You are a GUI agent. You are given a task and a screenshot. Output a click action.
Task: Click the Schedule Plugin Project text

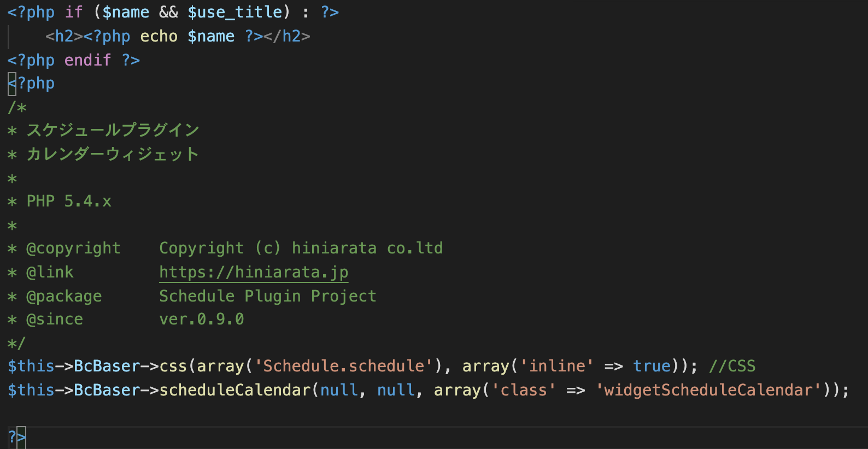268,296
